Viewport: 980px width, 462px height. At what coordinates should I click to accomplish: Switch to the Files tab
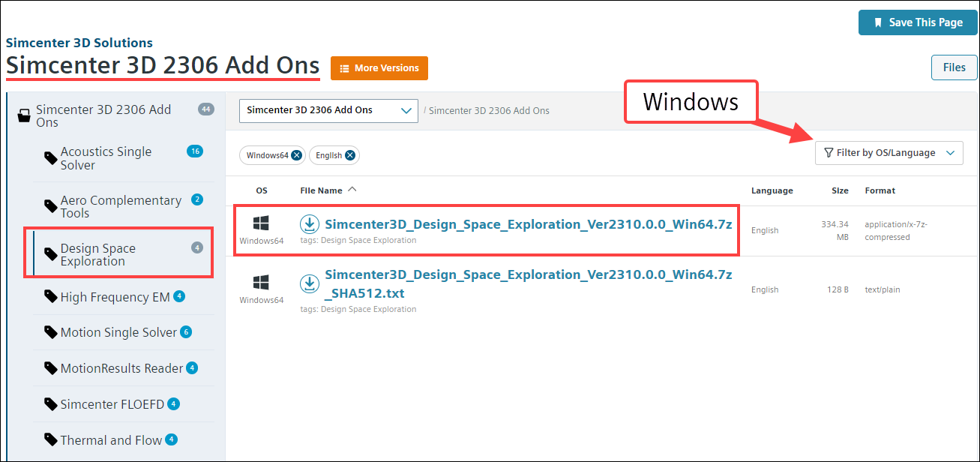[954, 67]
